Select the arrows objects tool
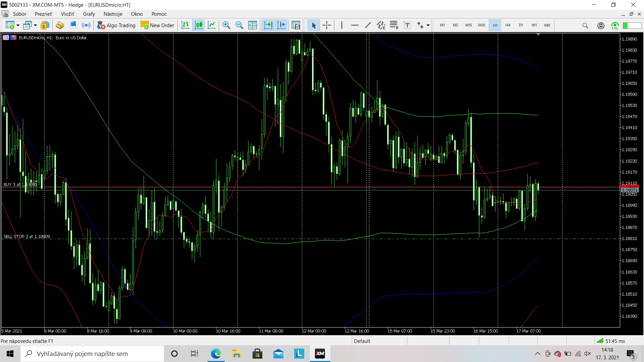The height and width of the screenshot is (362, 644). pos(420,25)
